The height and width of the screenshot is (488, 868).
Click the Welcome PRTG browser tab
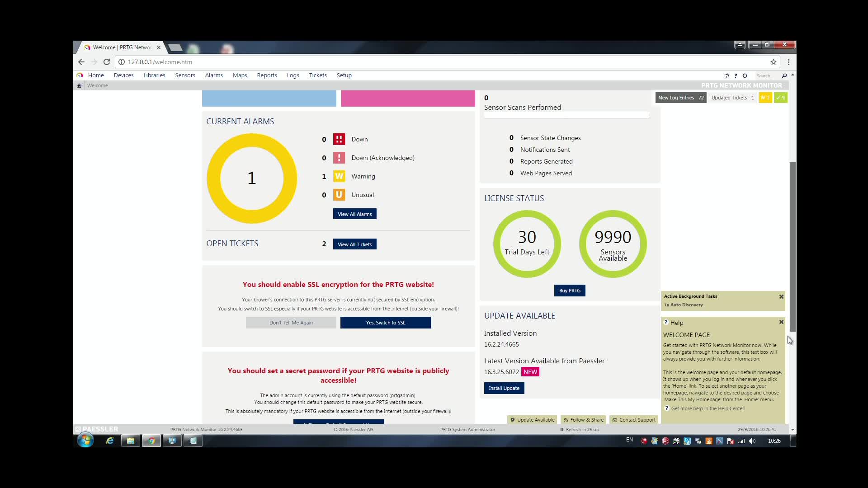tap(122, 47)
